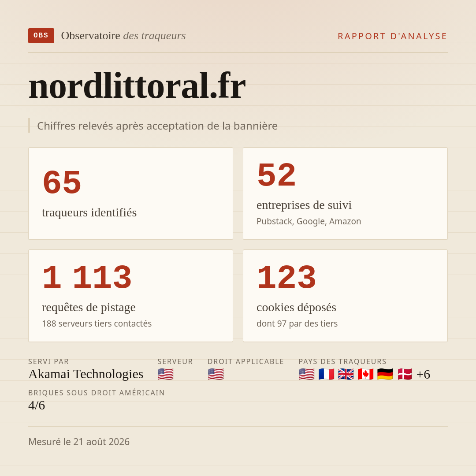Click the 52 companies figure
The width and height of the screenshot is (476, 476).
[276, 175]
